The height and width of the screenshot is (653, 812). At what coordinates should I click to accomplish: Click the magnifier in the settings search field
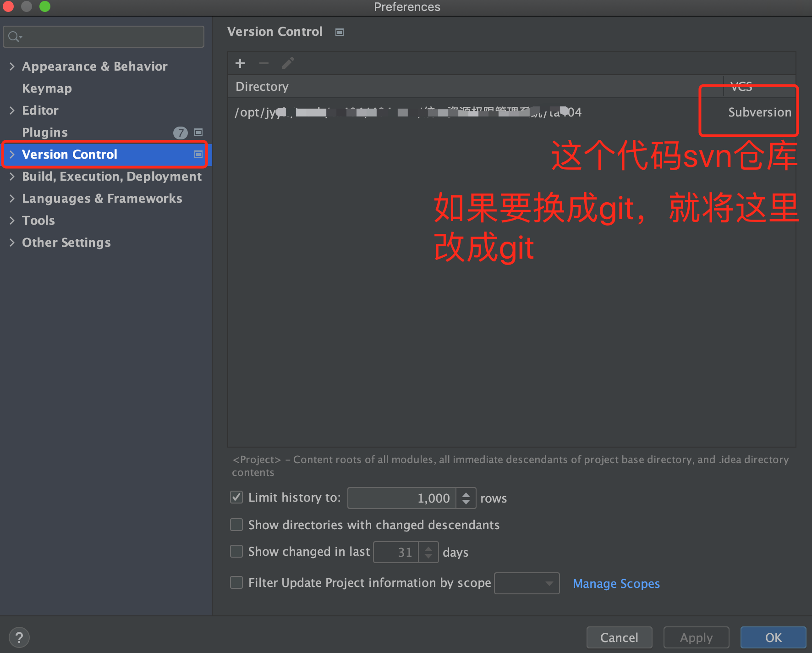14,36
